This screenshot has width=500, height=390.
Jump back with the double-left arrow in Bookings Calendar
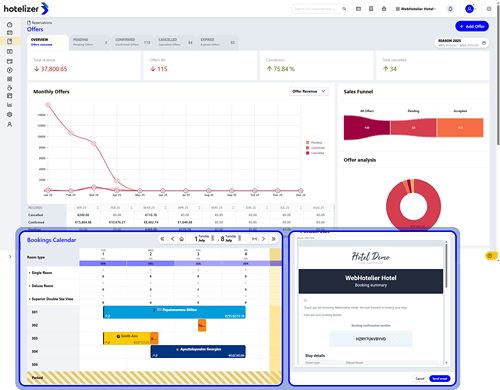point(162,239)
